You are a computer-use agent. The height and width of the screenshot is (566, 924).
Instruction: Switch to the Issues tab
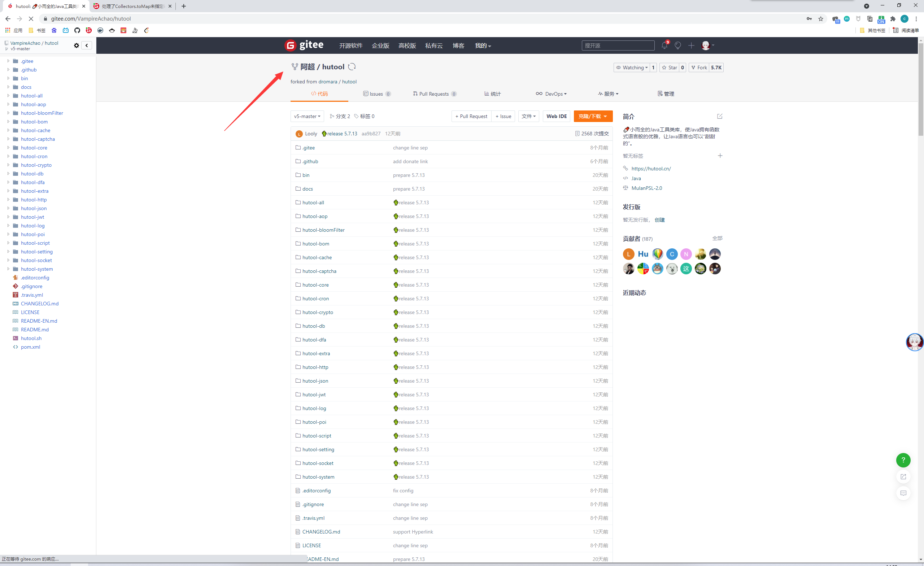376,94
